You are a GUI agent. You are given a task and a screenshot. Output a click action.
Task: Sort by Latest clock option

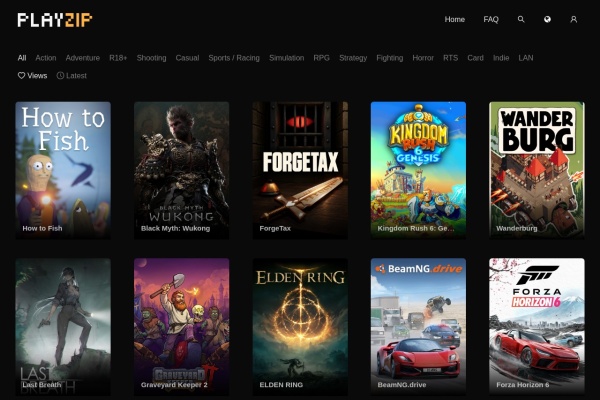[72, 76]
